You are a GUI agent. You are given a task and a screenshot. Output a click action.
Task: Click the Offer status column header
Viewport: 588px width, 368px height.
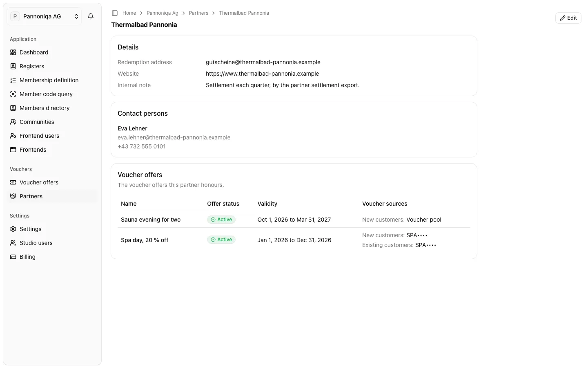(223, 204)
